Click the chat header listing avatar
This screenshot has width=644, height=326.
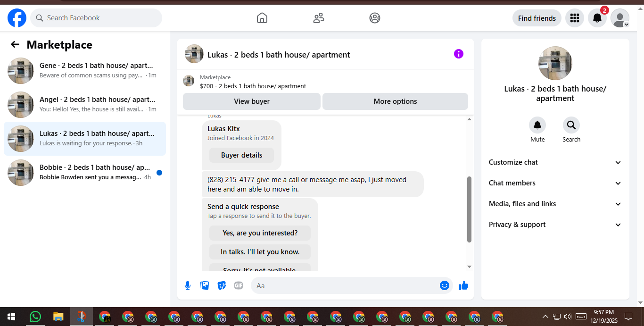tap(194, 54)
